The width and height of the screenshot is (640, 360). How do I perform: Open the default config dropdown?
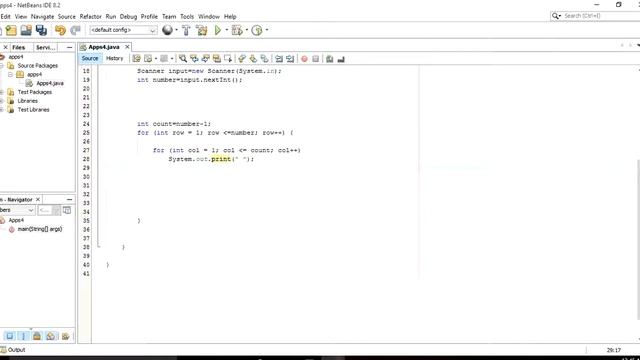point(123,30)
